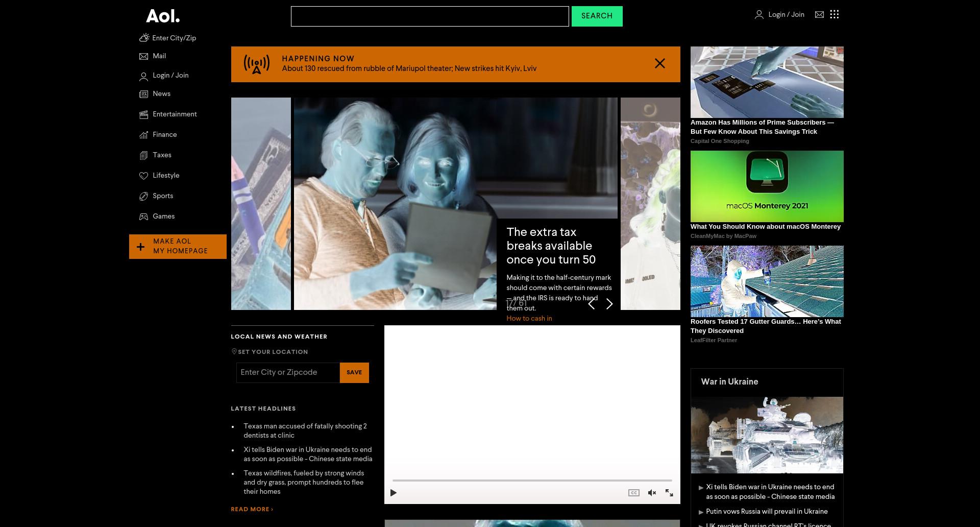This screenshot has height=527, width=980.
Task: Open the Entertainment section
Action: click(168, 114)
